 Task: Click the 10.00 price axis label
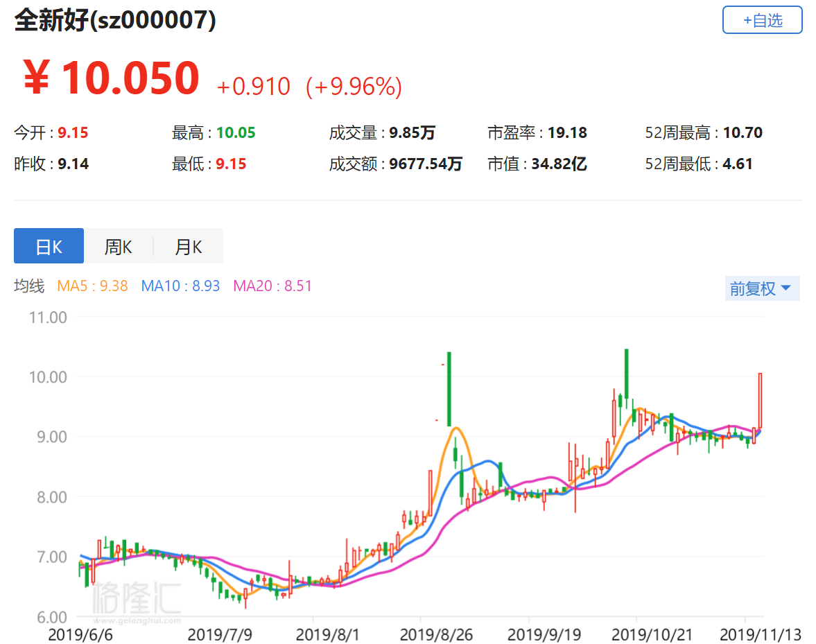click(48, 377)
